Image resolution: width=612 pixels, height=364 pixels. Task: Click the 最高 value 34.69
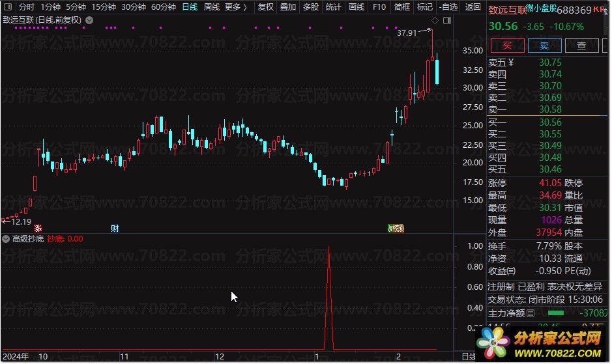point(550,195)
